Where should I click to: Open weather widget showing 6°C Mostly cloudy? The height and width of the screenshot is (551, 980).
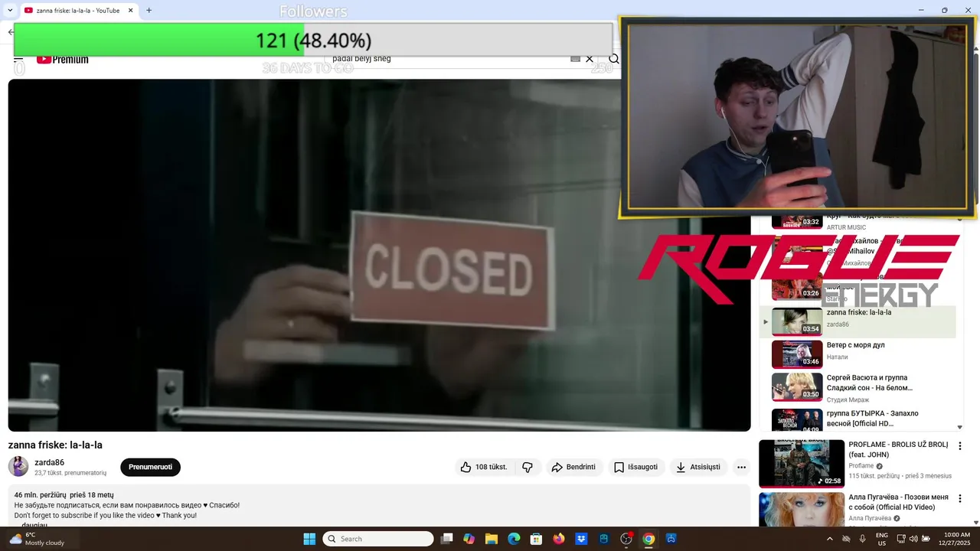tap(37, 539)
